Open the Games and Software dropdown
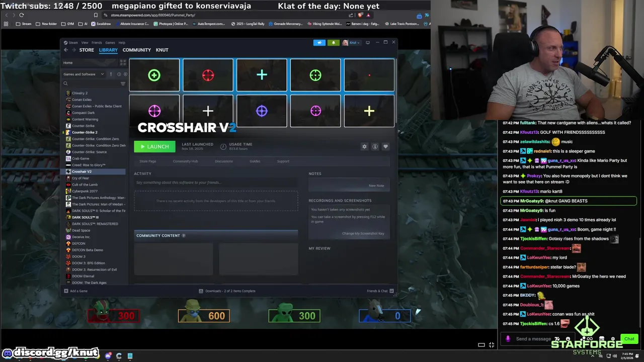 (x=84, y=74)
